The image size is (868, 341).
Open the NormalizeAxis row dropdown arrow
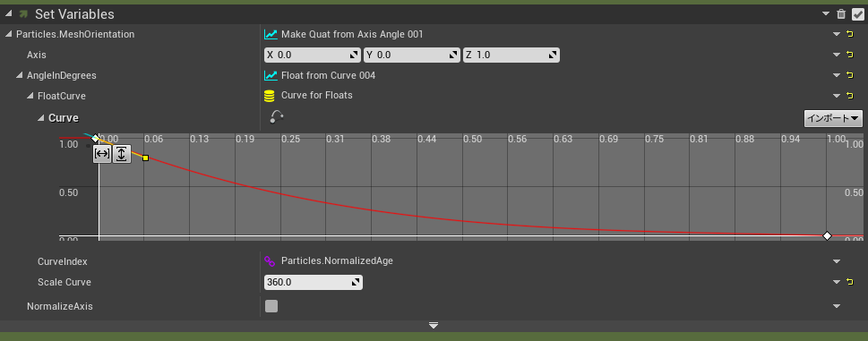tap(837, 306)
